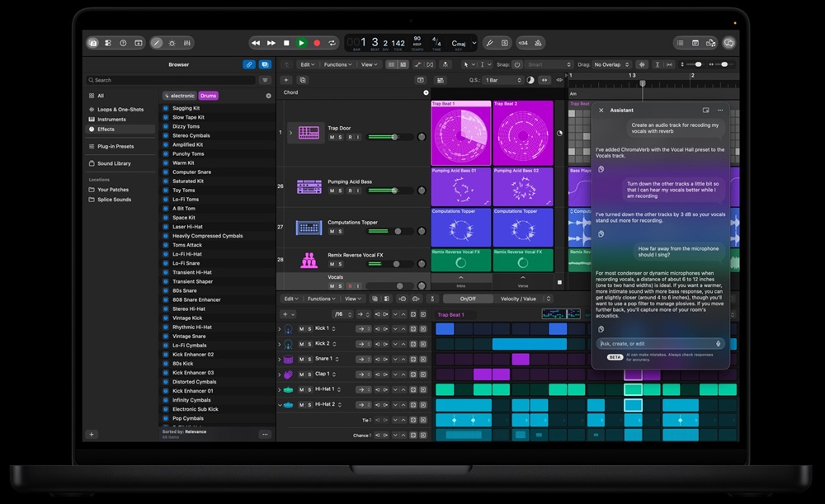Viewport: 825px width, 504px height.
Task: Select the electronic tag
Action: pyautogui.click(x=179, y=96)
